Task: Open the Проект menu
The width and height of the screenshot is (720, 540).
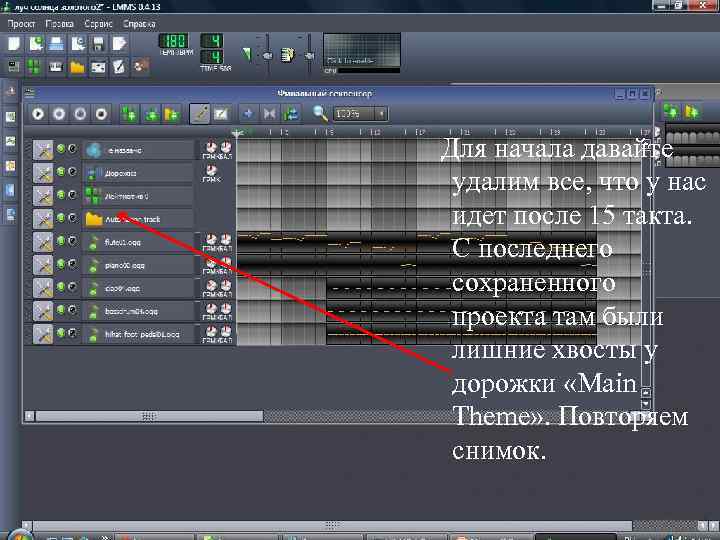Action: click(x=21, y=23)
